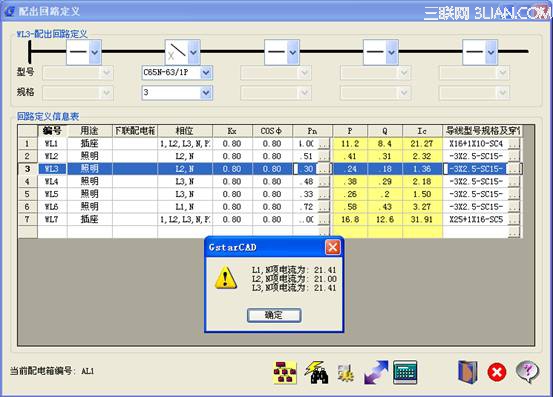This screenshot has width=553, height=397.
Task: Click the Q value 8.4 cell
Action: click(385, 143)
